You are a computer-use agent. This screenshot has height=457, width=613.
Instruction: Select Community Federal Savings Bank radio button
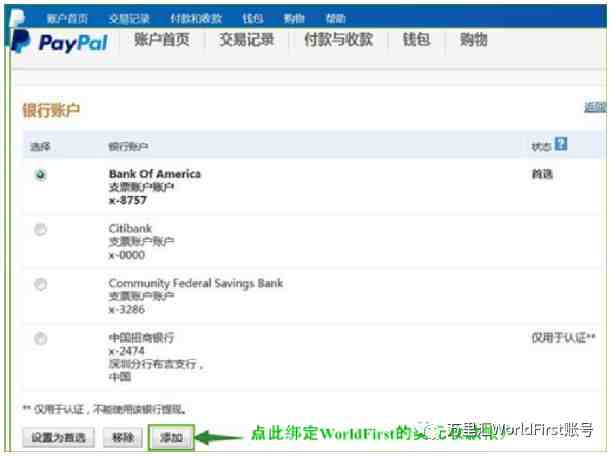point(41,284)
